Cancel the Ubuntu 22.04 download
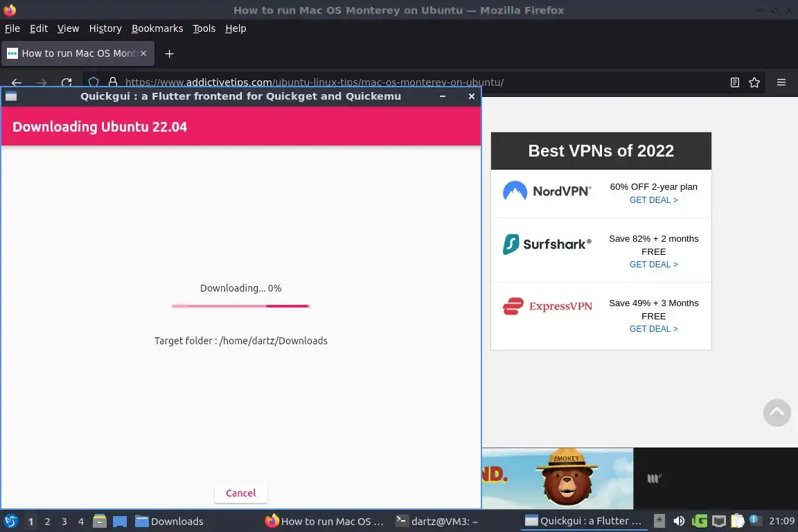Viewport: 798px width, 532px height. point(241,493)
